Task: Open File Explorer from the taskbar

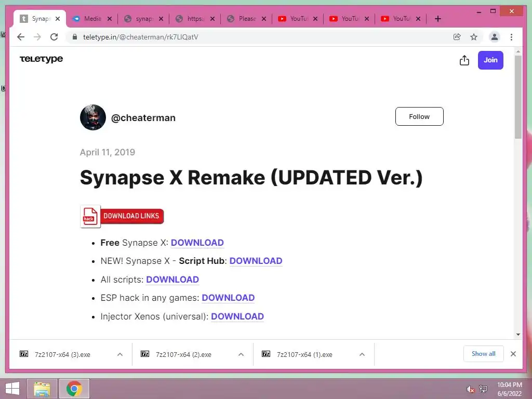Action: coord(42,389)
